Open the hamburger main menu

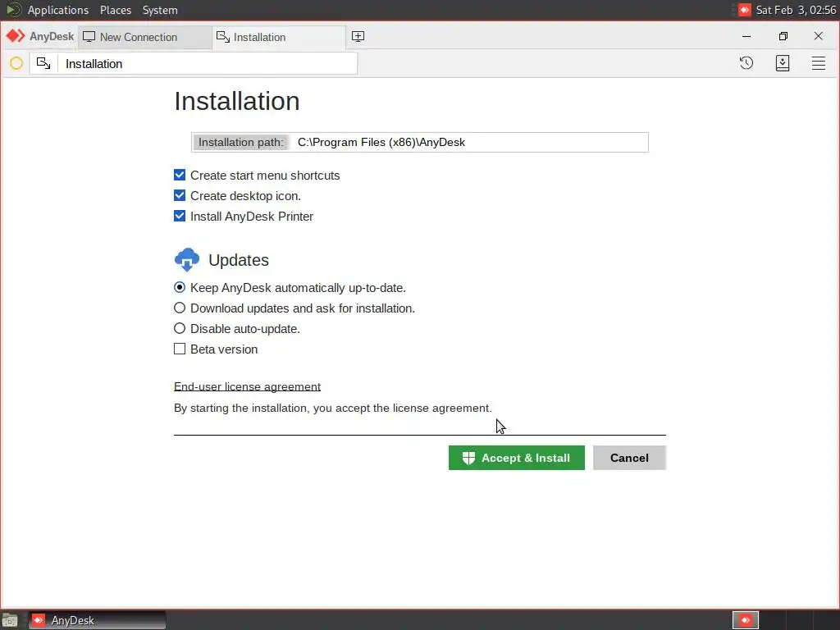pyautogui.click(x=819, y=63)
